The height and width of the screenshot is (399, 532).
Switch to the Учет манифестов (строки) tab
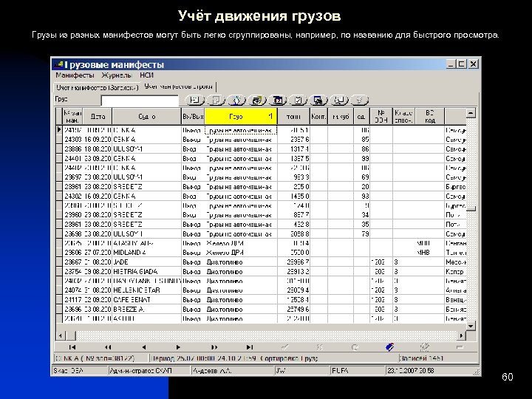click(179, 87)
